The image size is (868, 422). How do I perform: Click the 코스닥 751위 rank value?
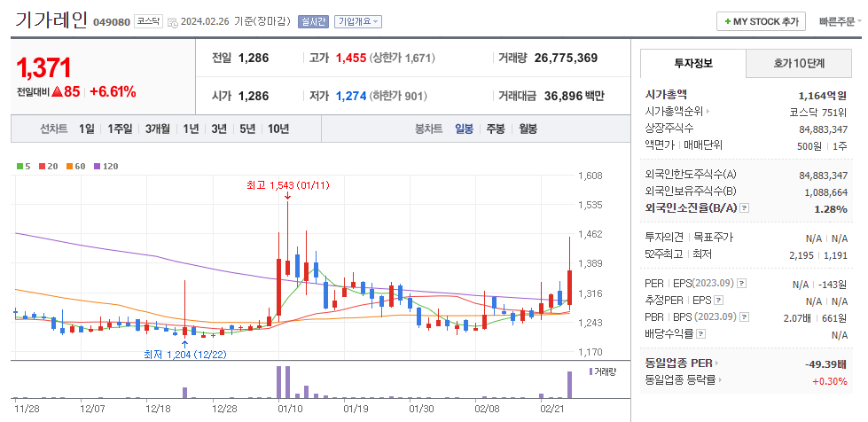[818, 112]
